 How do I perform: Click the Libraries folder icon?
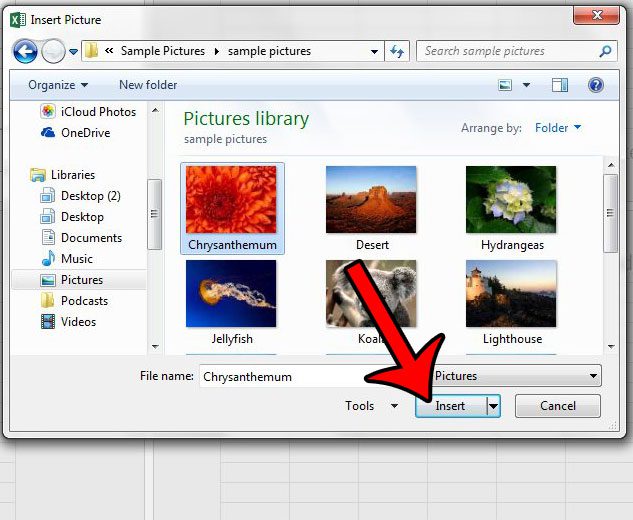point(38,175)
